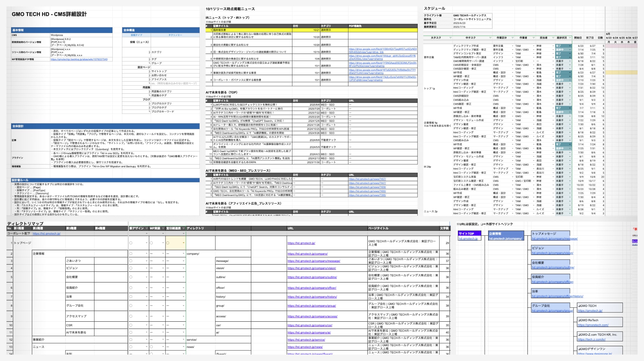Select 要デザイン circle in トップページ row

[x=131, y=243]
